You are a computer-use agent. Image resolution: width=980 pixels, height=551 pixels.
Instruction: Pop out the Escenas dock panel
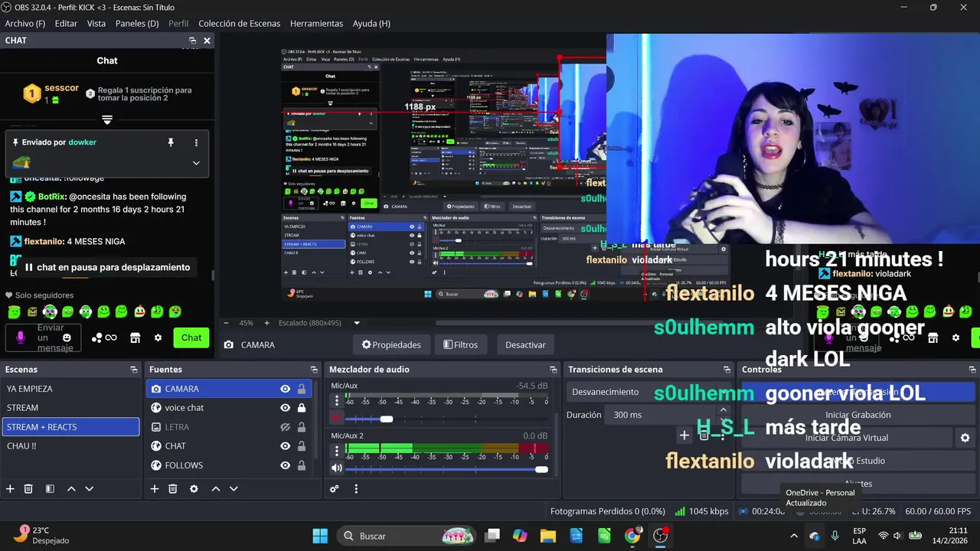(134, 370)
